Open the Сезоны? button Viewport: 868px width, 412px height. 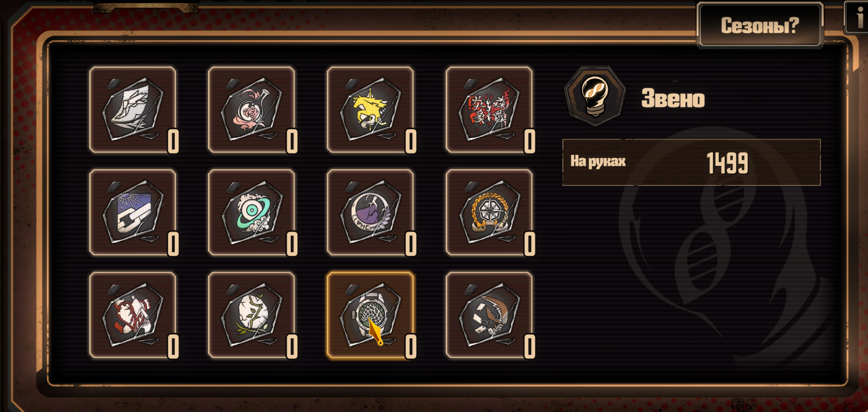pos(760,25)
